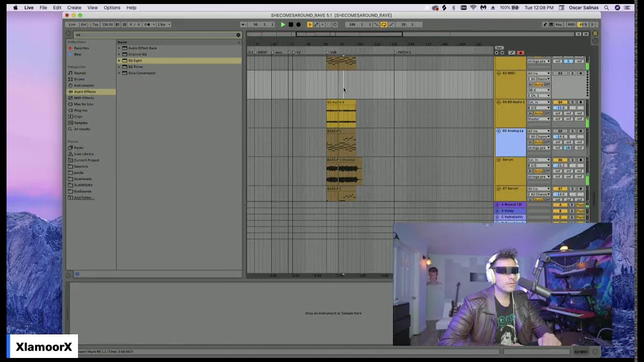The width and height of the screenshot is (644, 362).
Task: Open the MIDI Effects category
Action: tap(84, 98)
